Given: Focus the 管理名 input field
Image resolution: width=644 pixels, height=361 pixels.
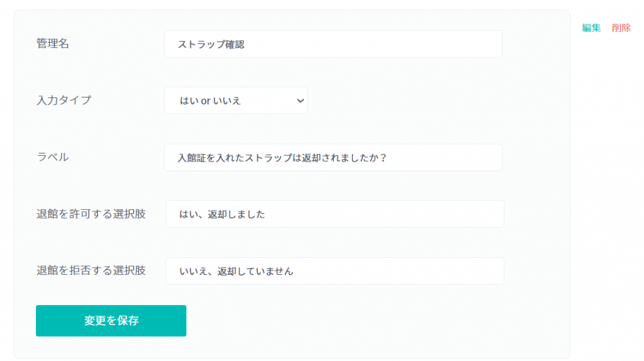Looking at the screenshot, I should click(x=333, y=44).
